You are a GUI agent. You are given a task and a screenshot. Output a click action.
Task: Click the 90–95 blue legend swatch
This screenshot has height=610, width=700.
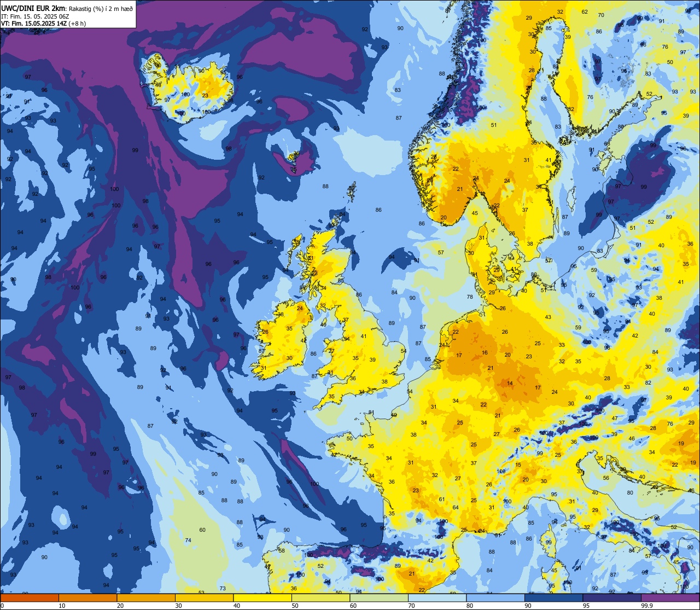pos(553,597)
